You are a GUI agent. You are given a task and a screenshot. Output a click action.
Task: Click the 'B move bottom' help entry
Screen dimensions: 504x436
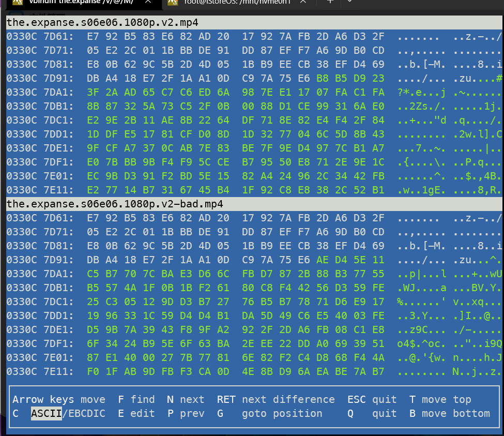tap(449, 413)
